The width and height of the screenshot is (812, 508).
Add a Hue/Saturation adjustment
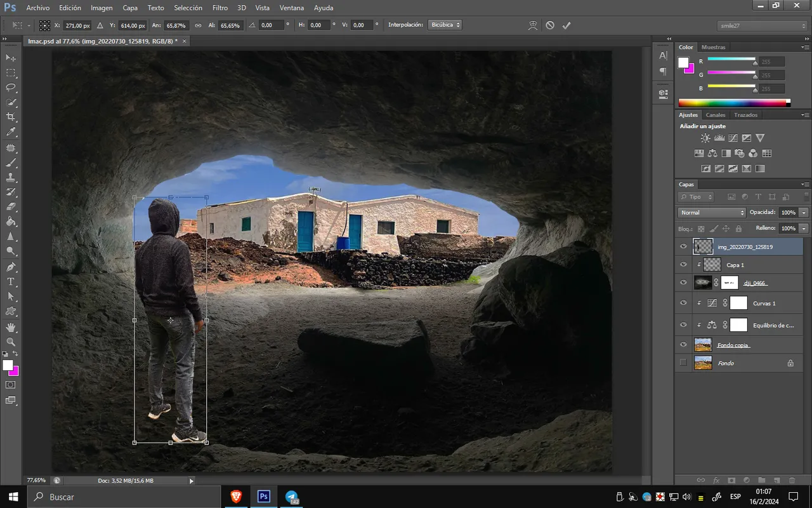pyautogui.click(x=699, y=153)
